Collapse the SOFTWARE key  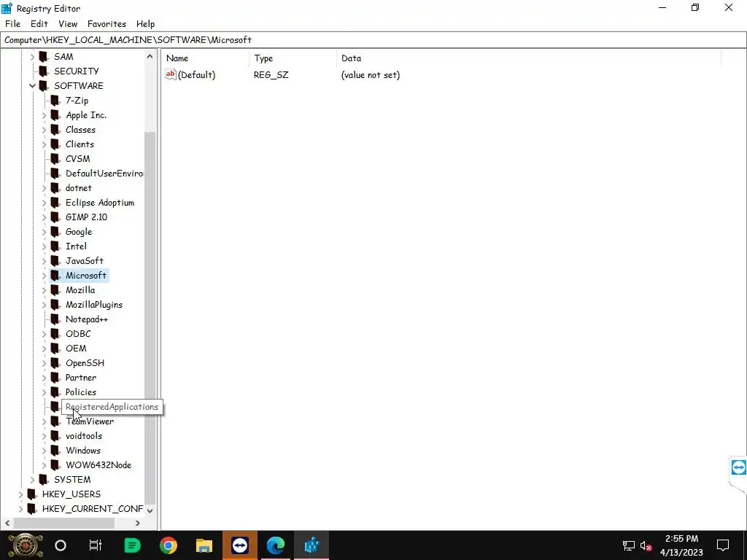click(32, 86)
